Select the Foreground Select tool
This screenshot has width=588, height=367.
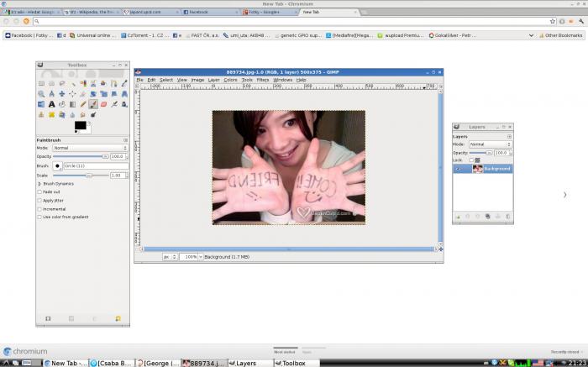(x=104, y=83)
